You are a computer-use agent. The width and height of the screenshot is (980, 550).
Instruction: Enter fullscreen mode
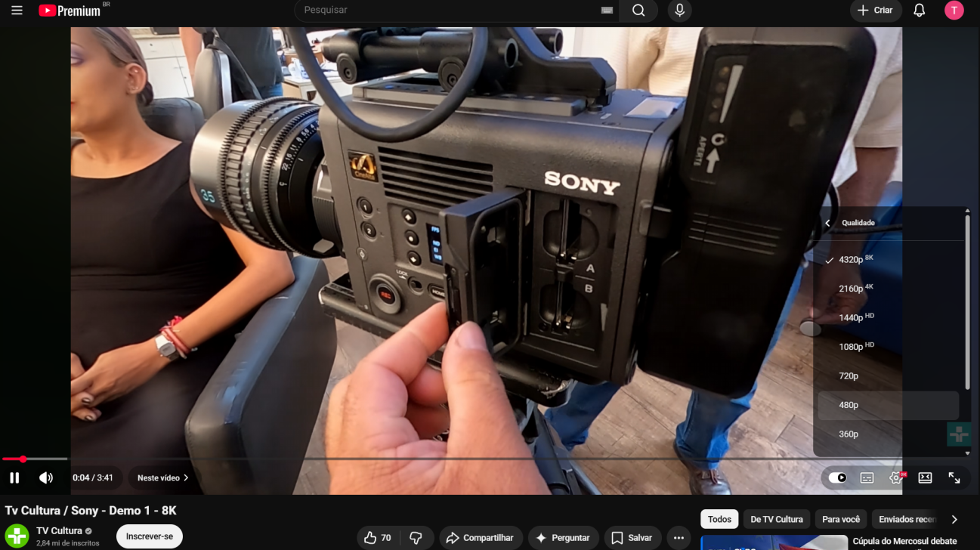click(x=954, y=477)
